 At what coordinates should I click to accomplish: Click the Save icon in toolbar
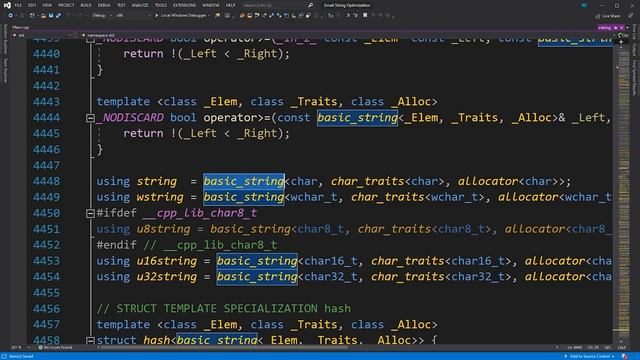pyautogui.click(x=51, y=16)
